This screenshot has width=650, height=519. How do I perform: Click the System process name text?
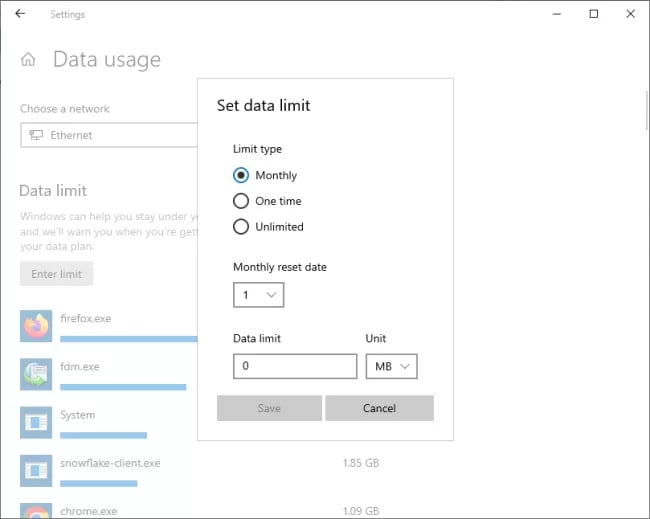point(78,415)
